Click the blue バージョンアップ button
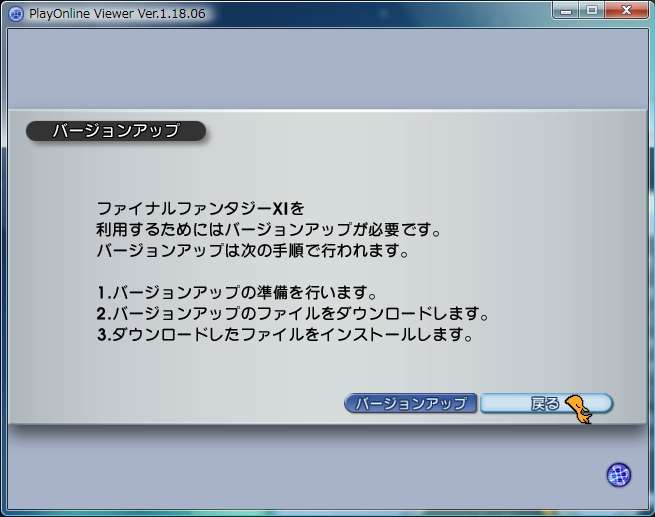 pos(410,403)
